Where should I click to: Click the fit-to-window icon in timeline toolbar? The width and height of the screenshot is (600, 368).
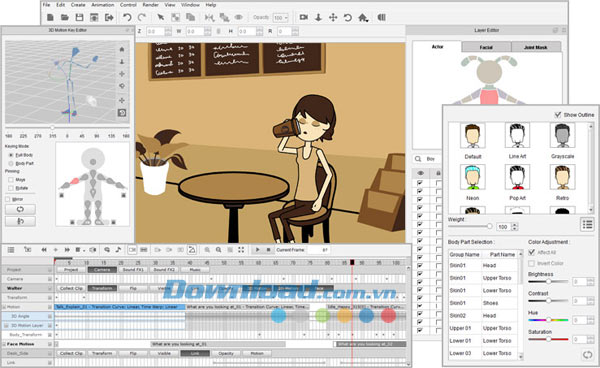coord(241,250)
